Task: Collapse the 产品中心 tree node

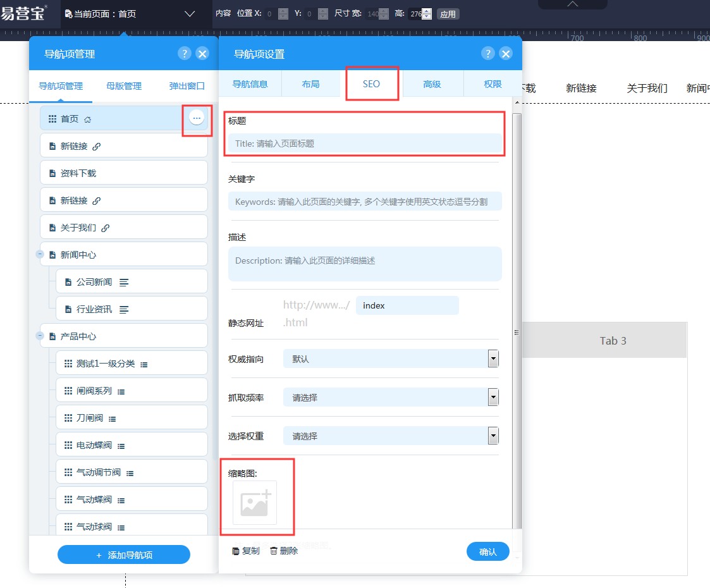Action: [x=40, y=336]
